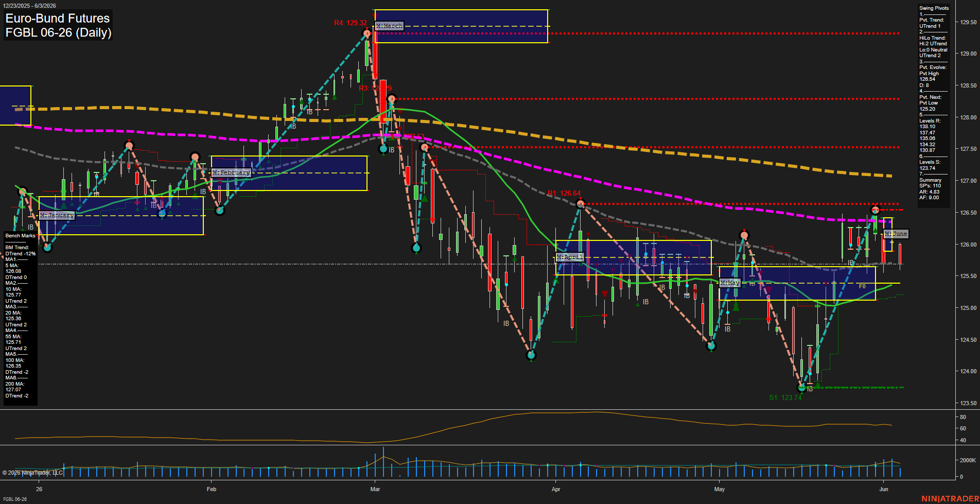Click the 10 MA value 125.77
Screen dimensions: 980x504
13,295
